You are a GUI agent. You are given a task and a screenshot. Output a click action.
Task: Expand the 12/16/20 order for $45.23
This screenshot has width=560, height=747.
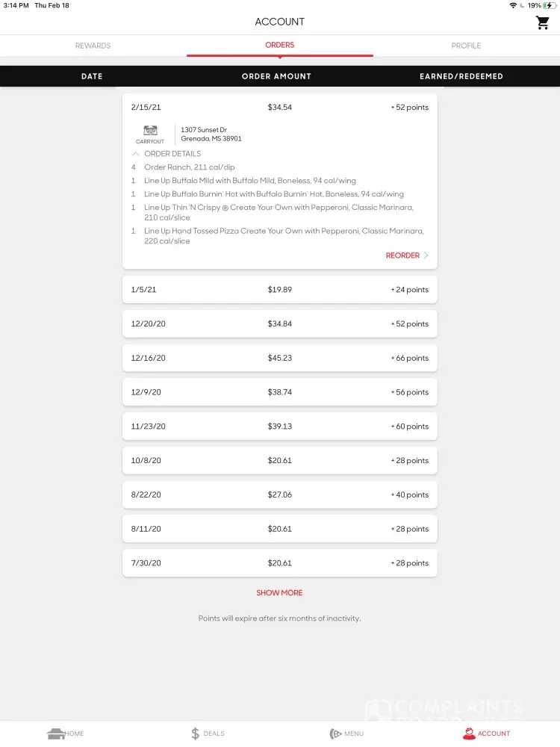(x=279, y=358)
